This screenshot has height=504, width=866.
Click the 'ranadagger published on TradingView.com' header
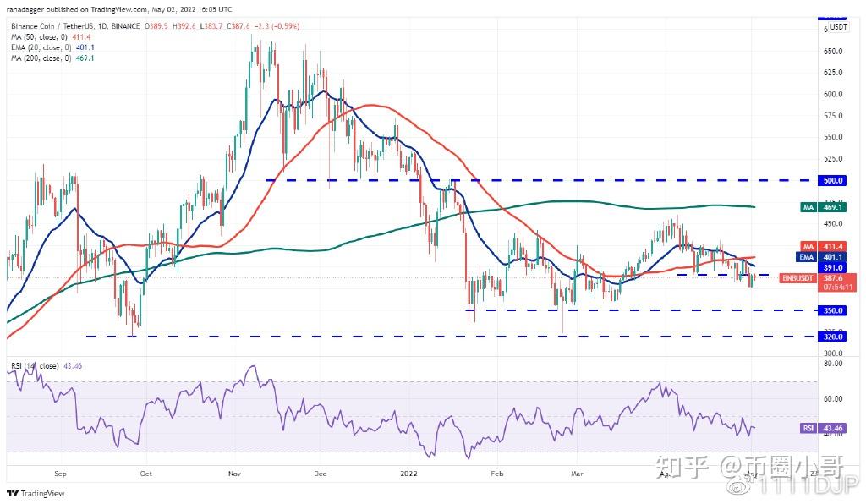coord(77,9)
